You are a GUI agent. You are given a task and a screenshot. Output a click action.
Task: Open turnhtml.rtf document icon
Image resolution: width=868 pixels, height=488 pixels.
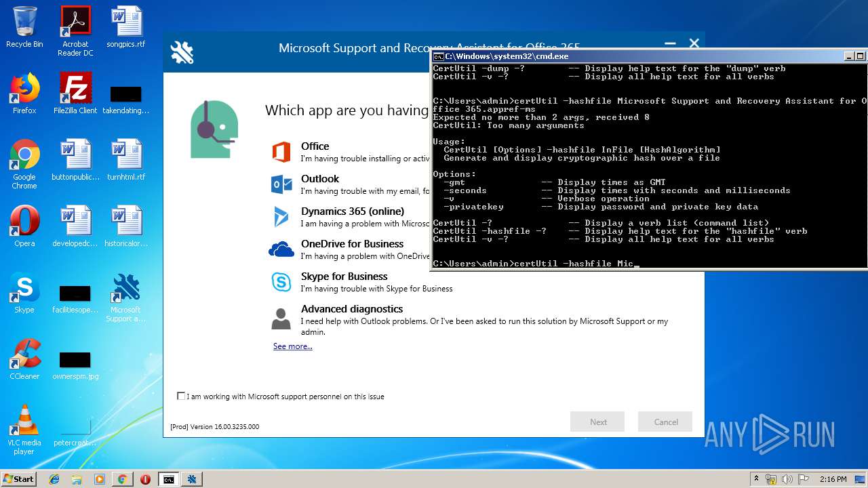126,160
